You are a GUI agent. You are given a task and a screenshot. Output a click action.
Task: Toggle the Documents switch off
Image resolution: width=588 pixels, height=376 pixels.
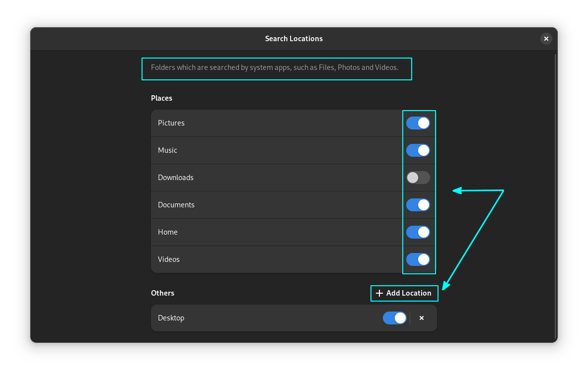pyautogui.click(x=418, y=205)
